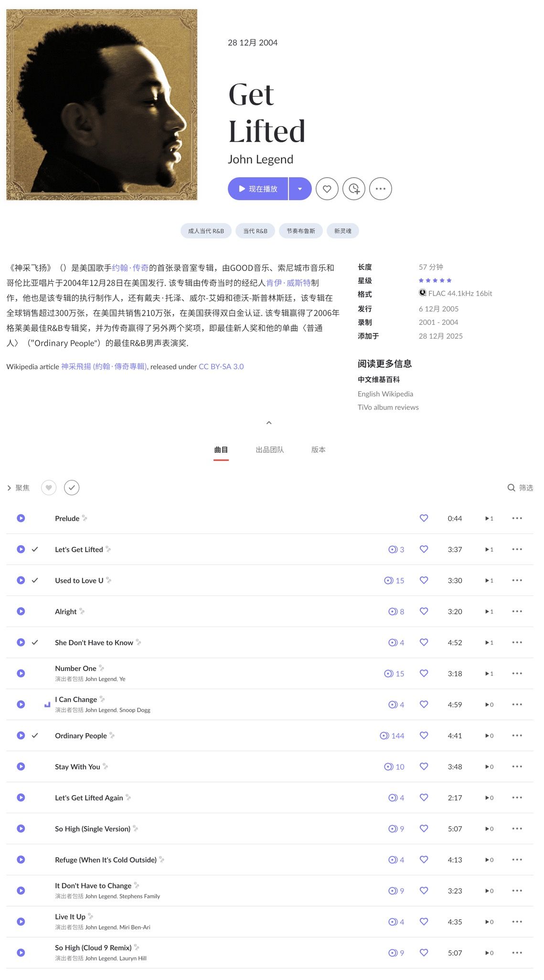
Task: Expand the Focus section
Action: [18, 488]
